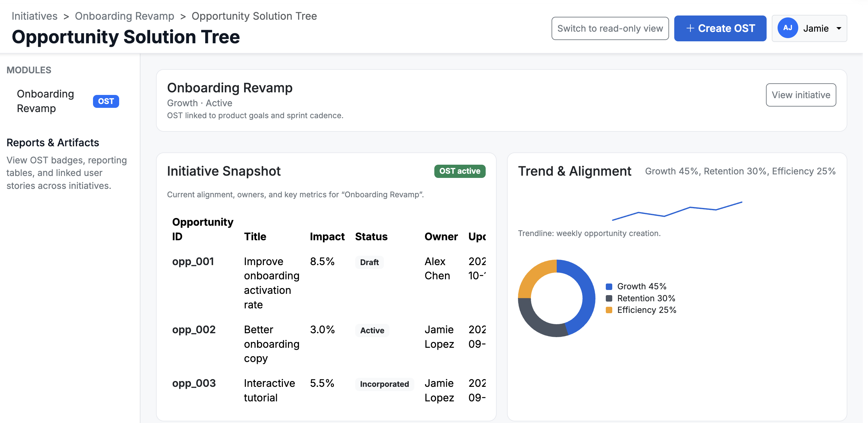Switch to read-only view

610,28
